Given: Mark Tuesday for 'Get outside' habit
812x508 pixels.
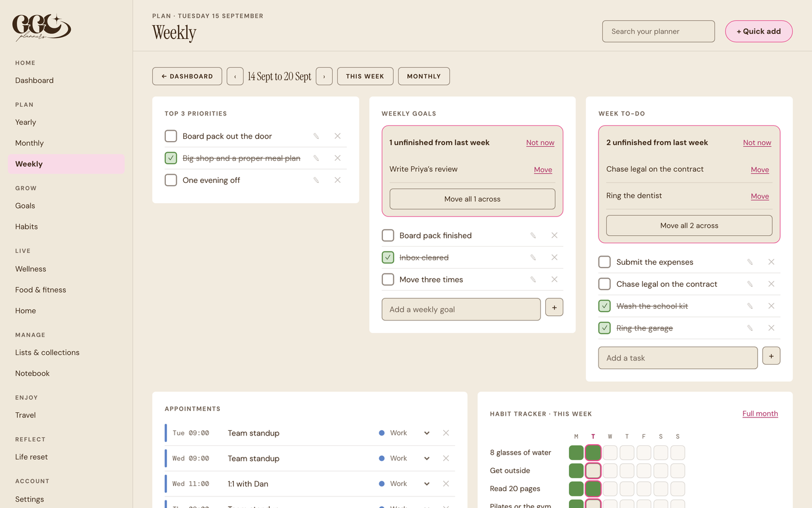Looking at the screenshot, I should [x=593, y=470].
